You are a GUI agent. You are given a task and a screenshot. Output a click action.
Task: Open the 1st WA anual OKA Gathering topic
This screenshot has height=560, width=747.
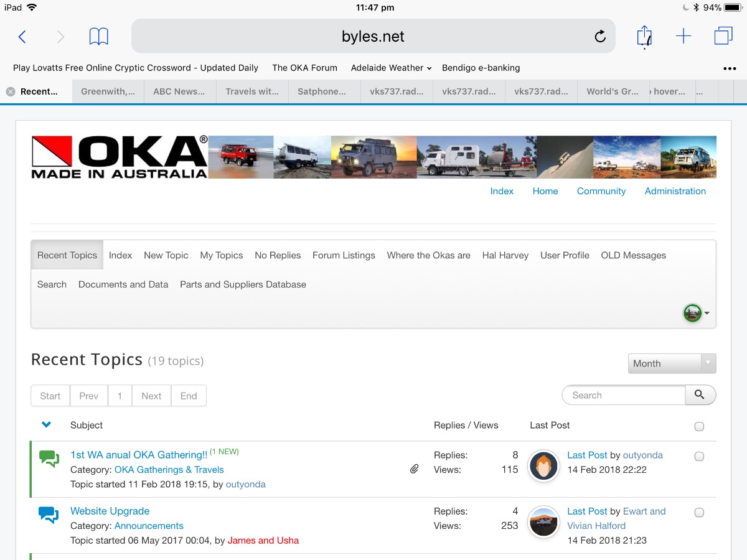pos(139,455)
